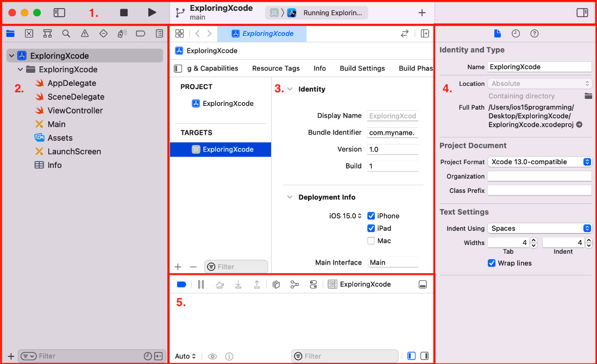This screenshot has height=364, width=597.
Task: Open the Test navigator diamond icon
Action: point(103,34)
